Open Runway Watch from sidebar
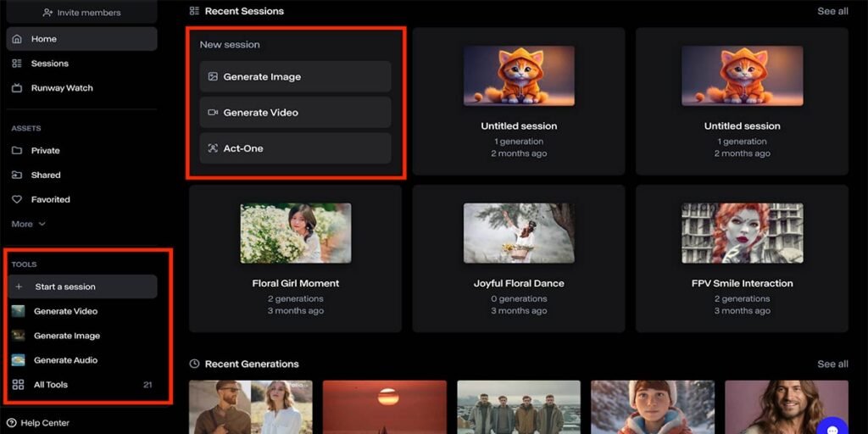 [x=82, y=88]
